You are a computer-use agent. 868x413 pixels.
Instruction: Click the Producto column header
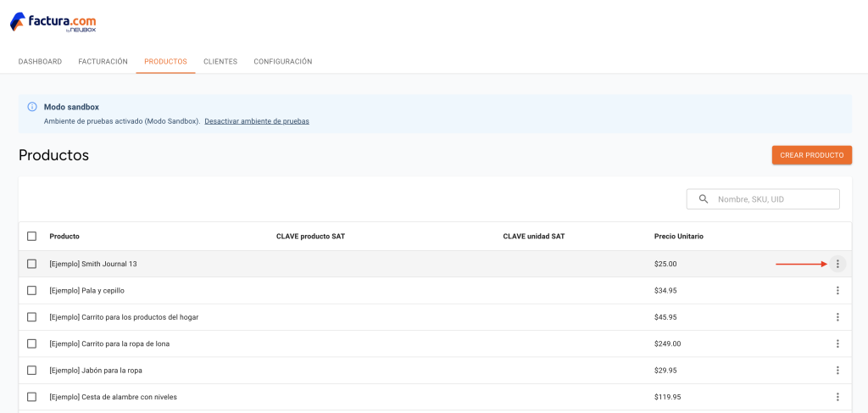point(64,237)
